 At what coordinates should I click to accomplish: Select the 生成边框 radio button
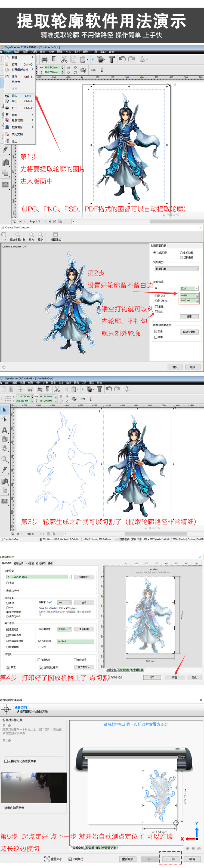point(181,252)
